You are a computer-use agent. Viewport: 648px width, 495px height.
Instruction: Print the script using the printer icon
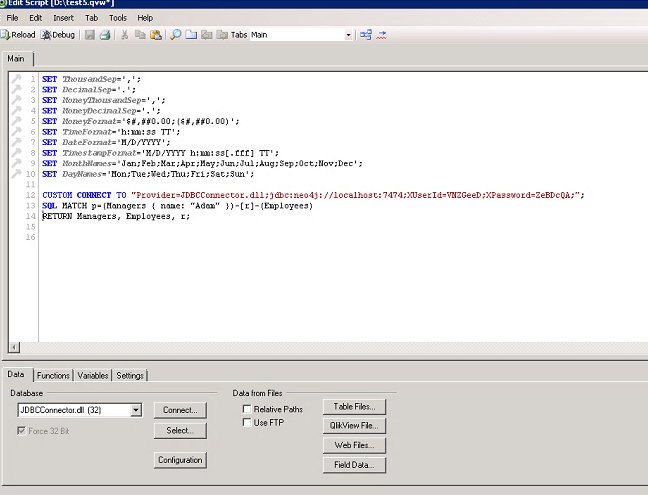104,35
